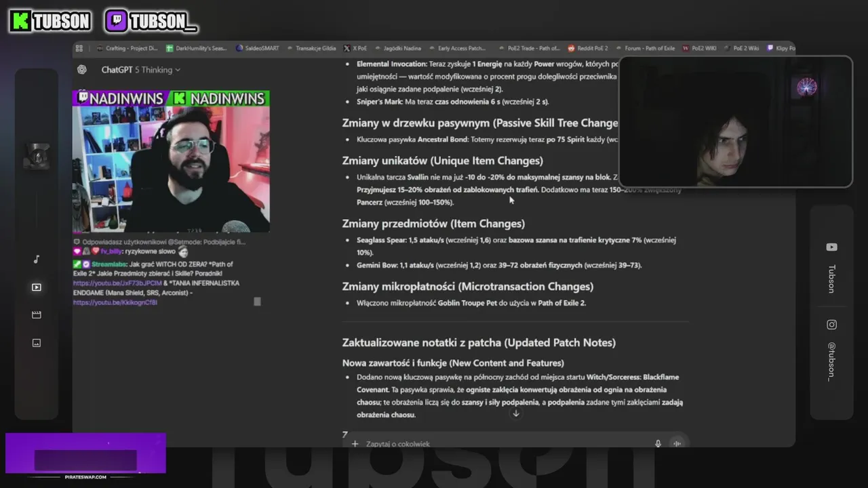Select the image icon in left overlay
Viewport: 868px width, 488px height.
point(37,343)
